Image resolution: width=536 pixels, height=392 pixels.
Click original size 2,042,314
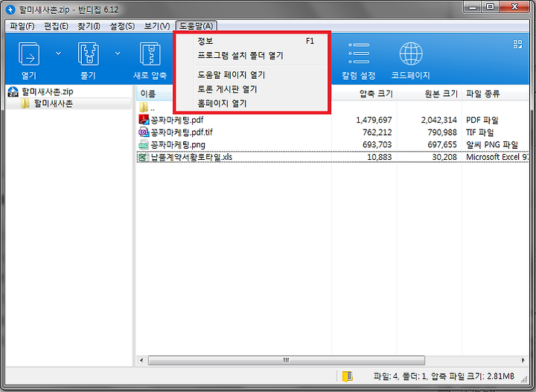click(x=439, y=120)
